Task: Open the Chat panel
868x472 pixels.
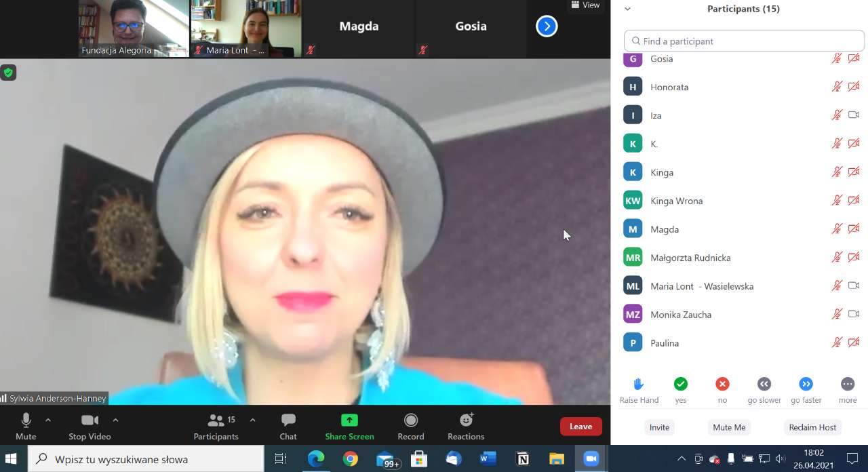Action: pos(288,427)
